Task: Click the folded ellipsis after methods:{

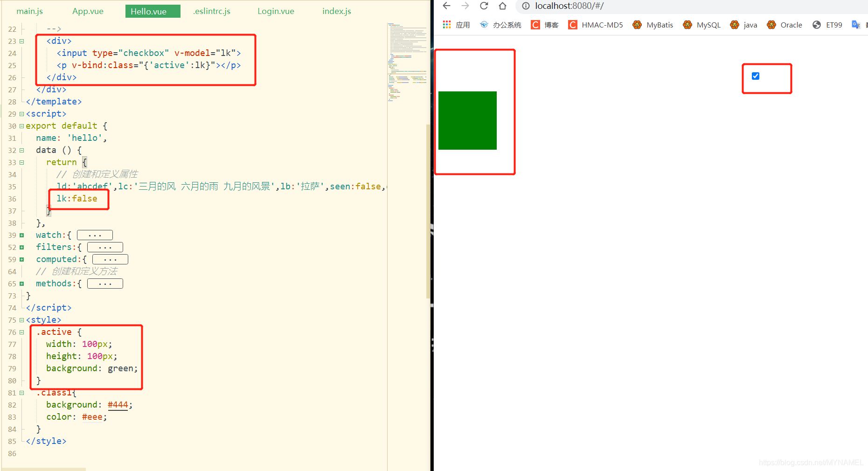Action: pyautogui.click(x=105, y=284)
